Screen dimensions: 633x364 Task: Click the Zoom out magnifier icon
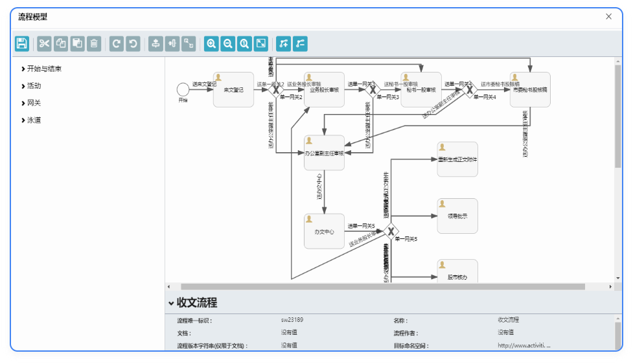(x=227, y=43)
